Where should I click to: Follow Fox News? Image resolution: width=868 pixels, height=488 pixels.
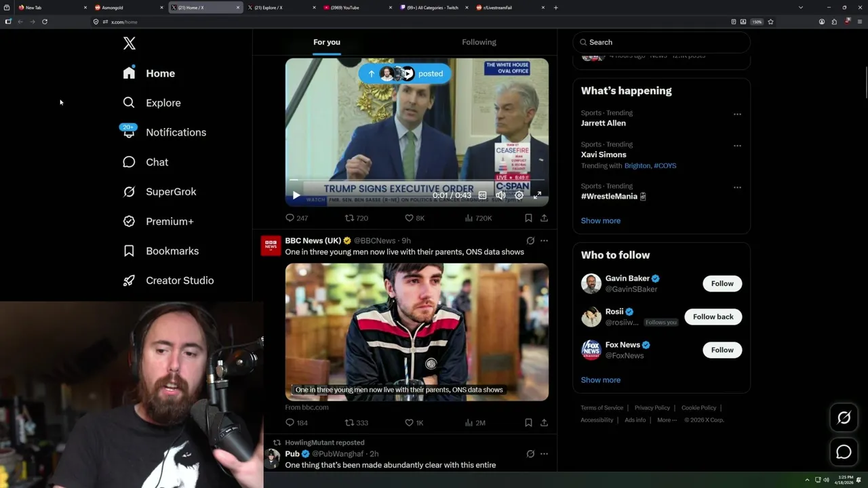click(722, 350)
